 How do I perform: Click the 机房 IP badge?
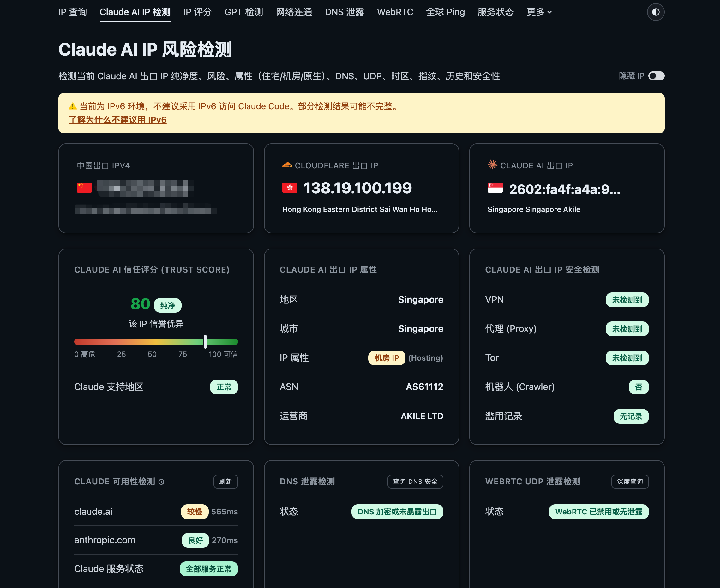pyautogui.click(x=387, y=358)
